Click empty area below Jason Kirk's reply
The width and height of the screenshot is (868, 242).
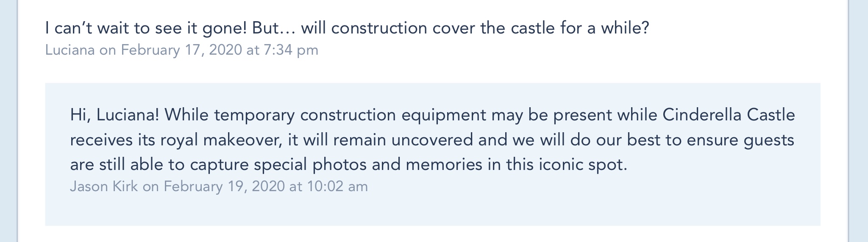click(432, 210)
